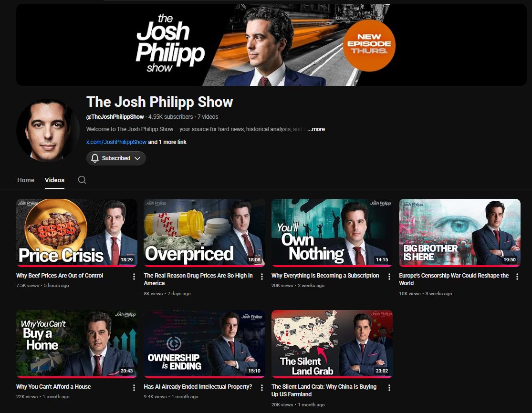
Task: Click title 'Has AI Already Ended Intellectual Property?'
Action: 198,387
